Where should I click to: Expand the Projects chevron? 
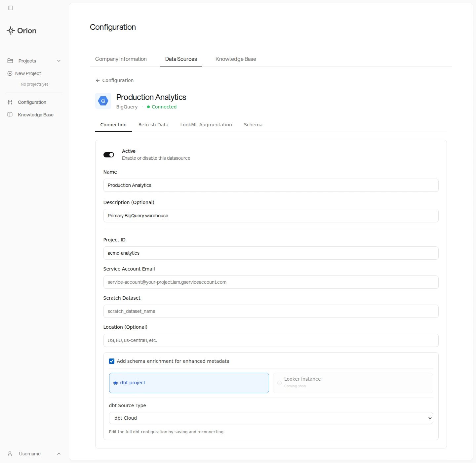pyautogui.click(x=59, y=61)
